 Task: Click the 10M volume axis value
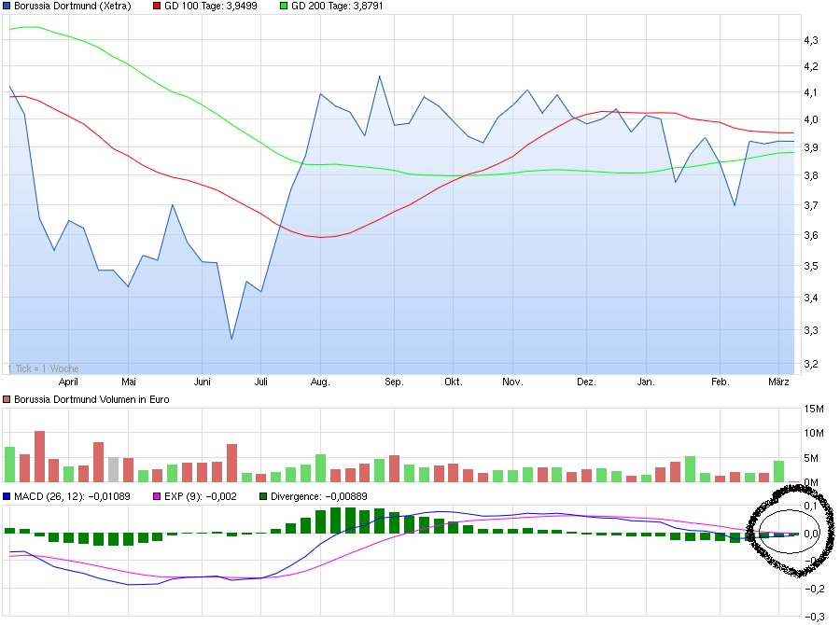coord(814,433)
